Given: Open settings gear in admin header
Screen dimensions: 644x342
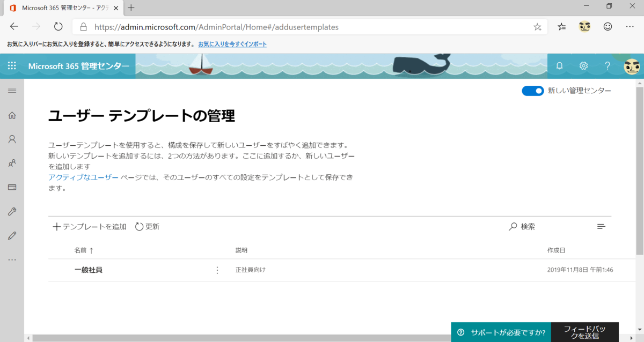Looking at the screenshot, I should click(x=583, y=66).
